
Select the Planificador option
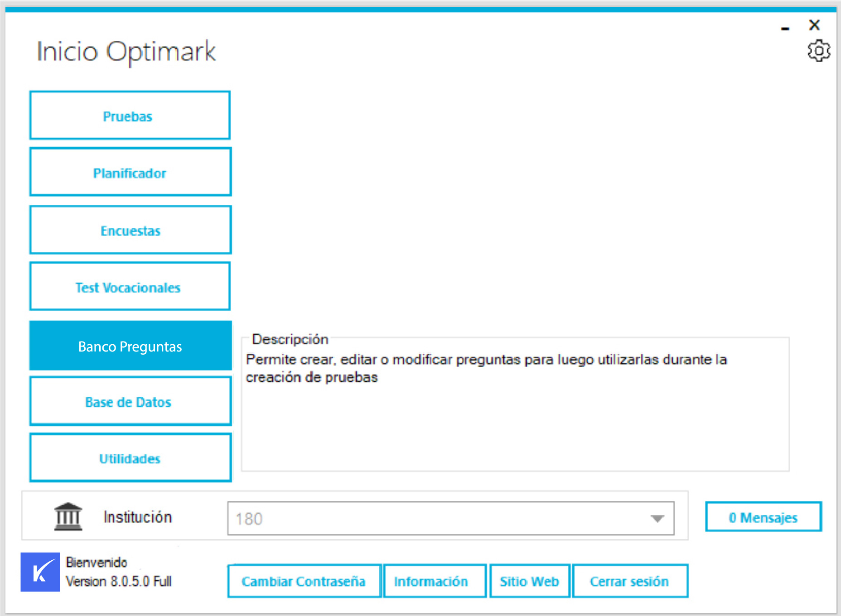tap(130, 172)
